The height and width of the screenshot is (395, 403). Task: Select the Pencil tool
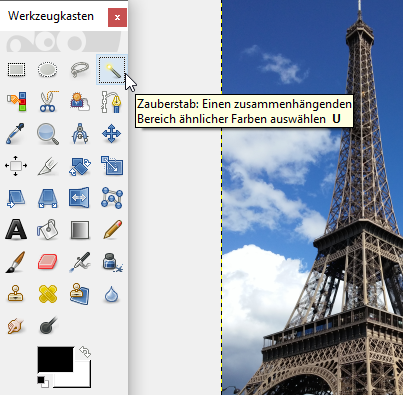pos(113,229)
